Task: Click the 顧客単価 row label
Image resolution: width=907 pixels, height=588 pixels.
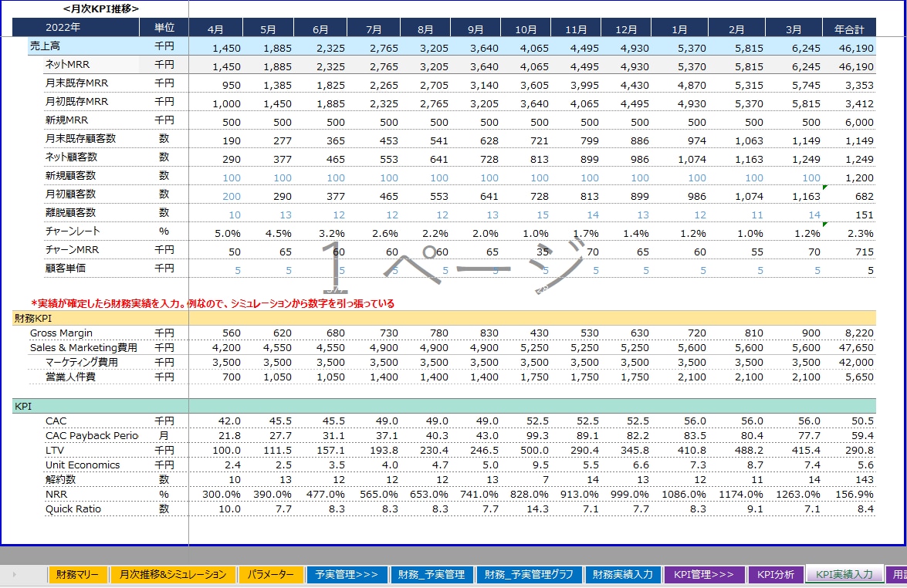Action: pos(66,268)
